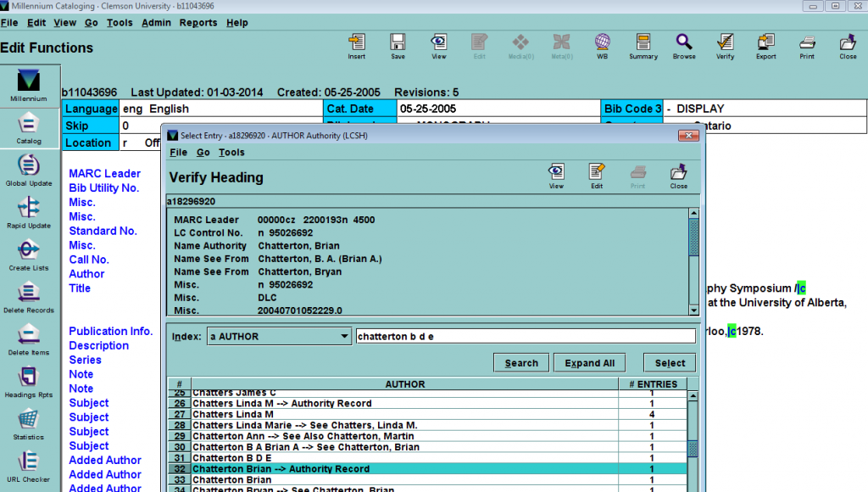The height and width of the screenshot is (492, 868).
Task: Open Global Update mode
Action: click(x=29, y=171)
